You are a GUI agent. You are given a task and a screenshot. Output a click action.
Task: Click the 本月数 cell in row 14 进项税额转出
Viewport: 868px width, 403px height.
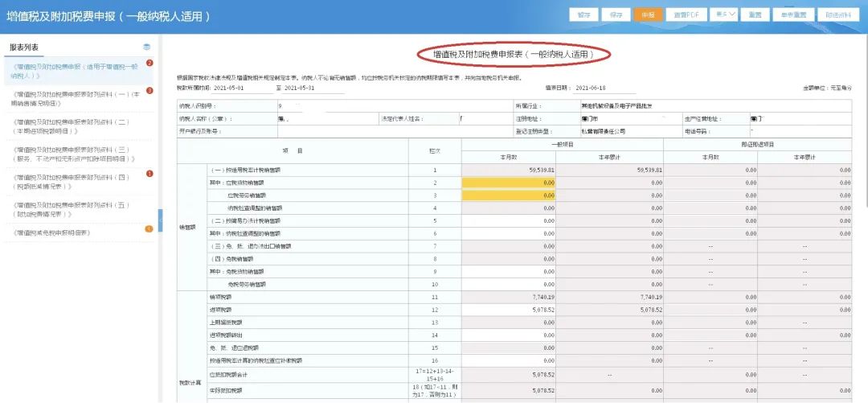[x=508, y=336]
